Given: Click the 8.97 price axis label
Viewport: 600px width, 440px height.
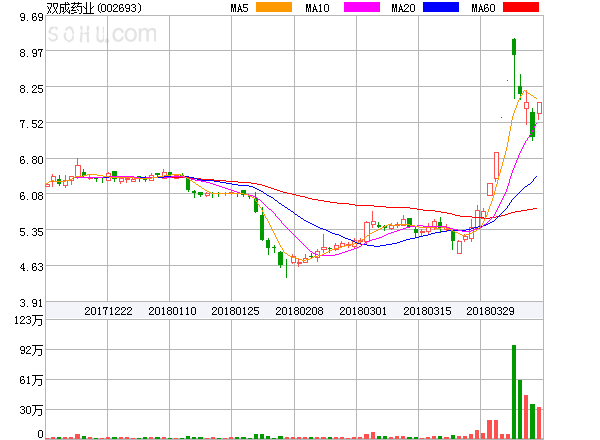Looking at the screenshot, I should click(x=31, y=53).
